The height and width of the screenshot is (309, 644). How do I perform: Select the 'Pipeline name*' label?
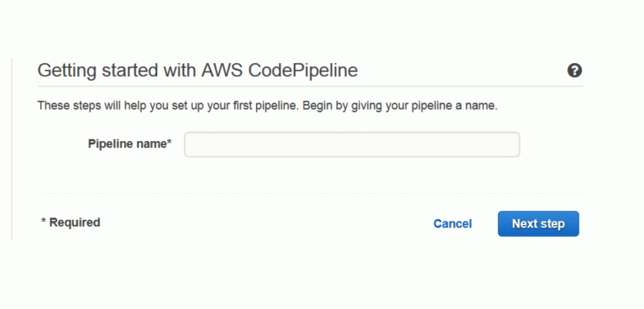point(130,144)
